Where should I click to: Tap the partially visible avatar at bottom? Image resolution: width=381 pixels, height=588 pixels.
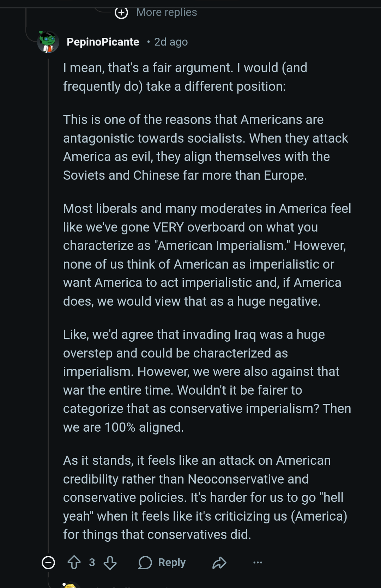(x=71, y=585)
